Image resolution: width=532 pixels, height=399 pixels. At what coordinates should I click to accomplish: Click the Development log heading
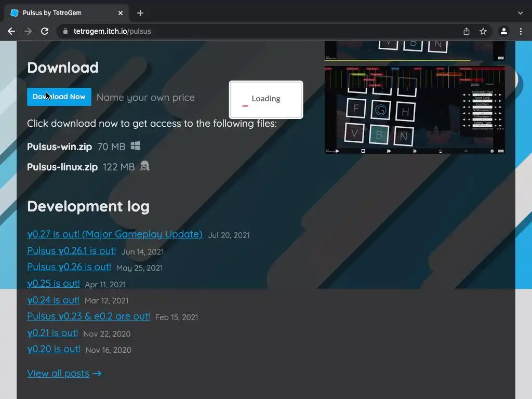[88, 206]
